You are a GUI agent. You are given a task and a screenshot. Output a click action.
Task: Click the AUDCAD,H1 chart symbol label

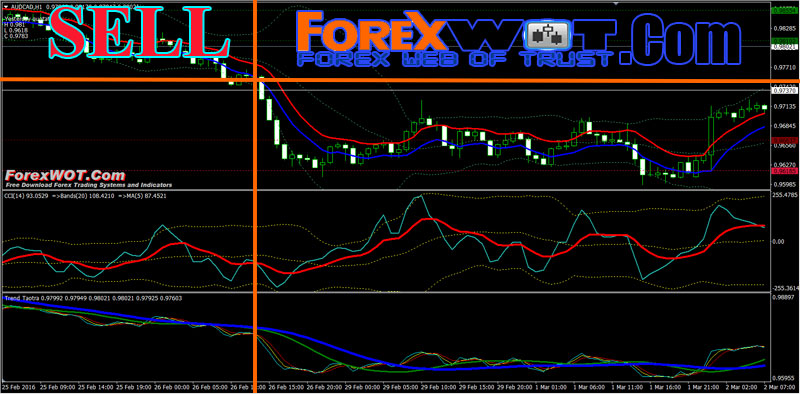click(27, 8)
